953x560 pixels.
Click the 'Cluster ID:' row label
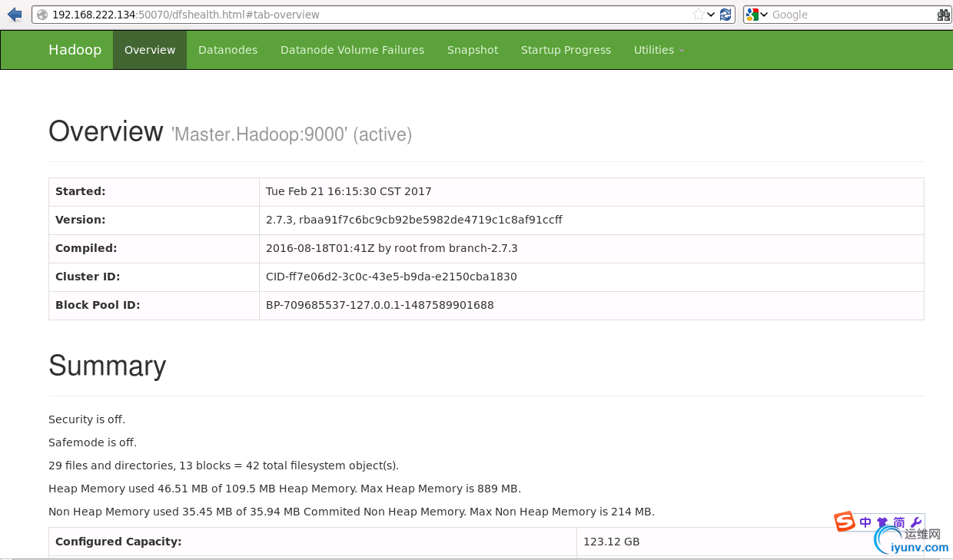(88, 277)
